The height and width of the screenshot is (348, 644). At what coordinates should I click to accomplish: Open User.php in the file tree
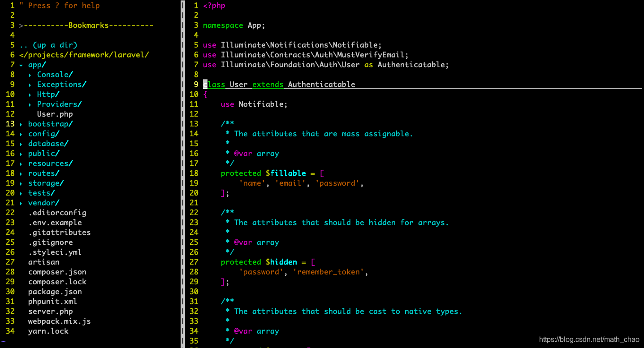(55, 114)
